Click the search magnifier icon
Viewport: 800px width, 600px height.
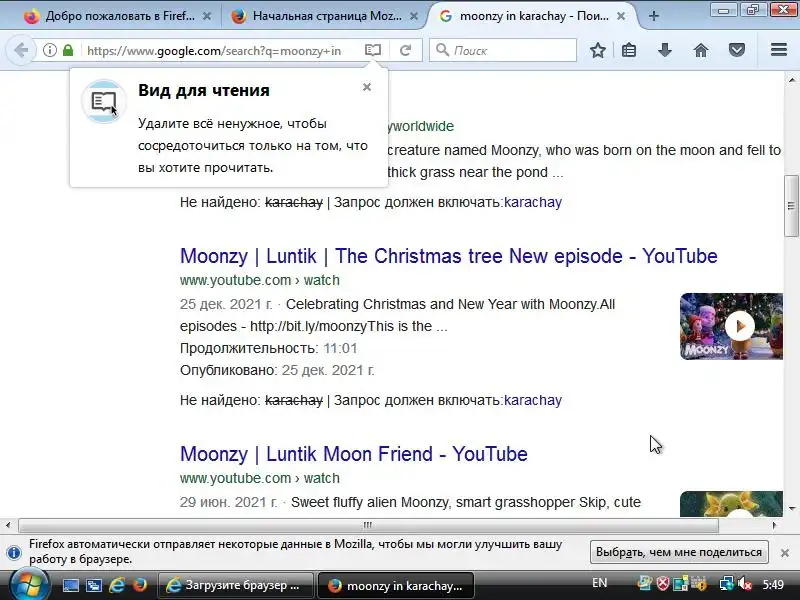point(442,50)
